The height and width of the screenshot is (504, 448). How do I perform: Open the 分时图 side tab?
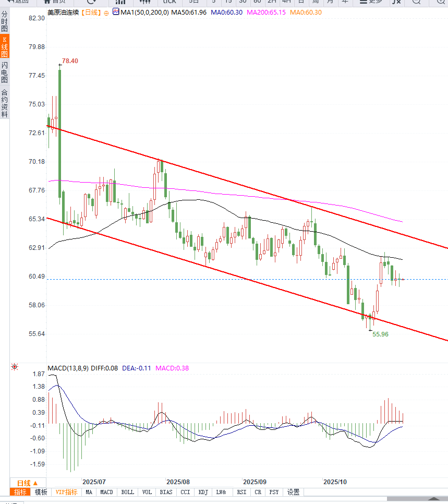5,21
